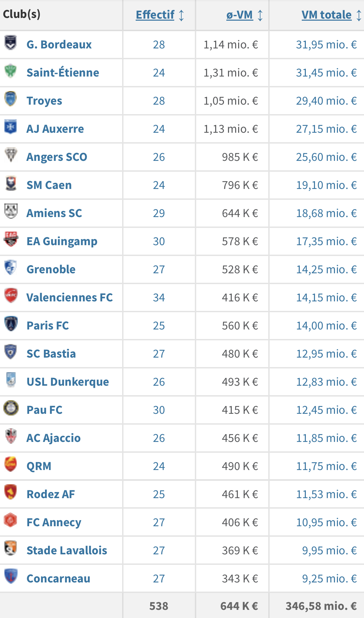Open the Angers SCO club link
This screenshot has width=364, height=618.
(57, 157)
